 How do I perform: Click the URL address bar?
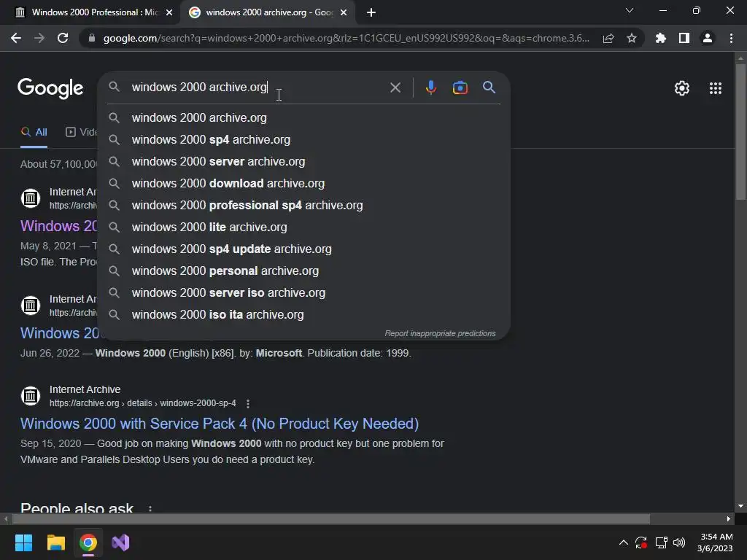[346, 38]
